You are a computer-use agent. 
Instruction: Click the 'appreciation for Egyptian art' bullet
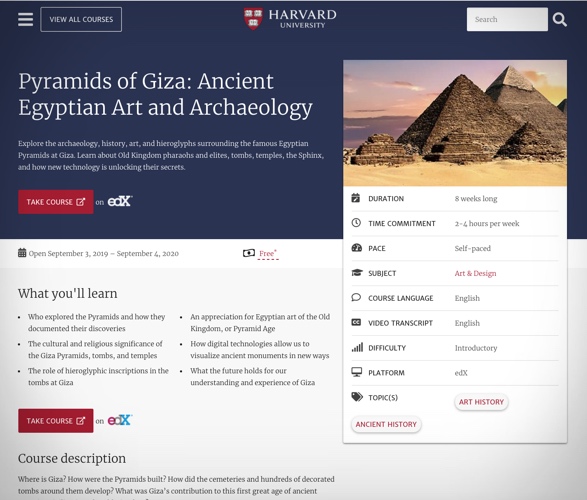click(260, 323)
